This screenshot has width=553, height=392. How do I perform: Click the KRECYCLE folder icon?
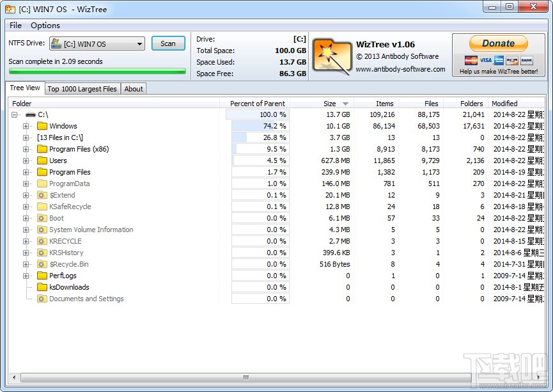[x=42, y=241]
